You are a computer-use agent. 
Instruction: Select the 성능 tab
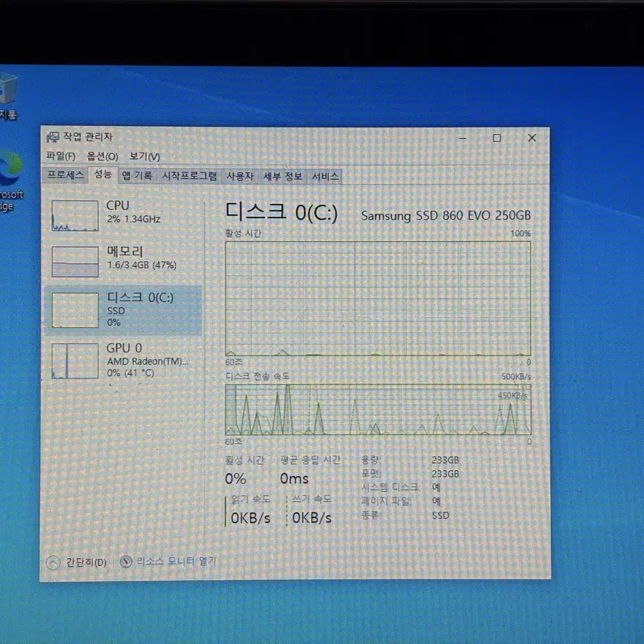point(102,175)
